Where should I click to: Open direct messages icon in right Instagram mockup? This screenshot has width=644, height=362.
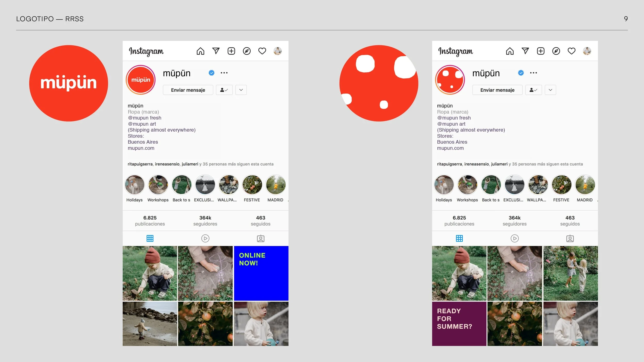coord(525,51)
